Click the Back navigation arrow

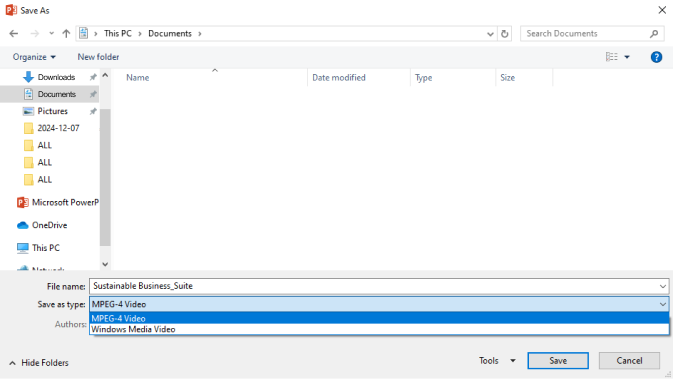pos(14,33)
